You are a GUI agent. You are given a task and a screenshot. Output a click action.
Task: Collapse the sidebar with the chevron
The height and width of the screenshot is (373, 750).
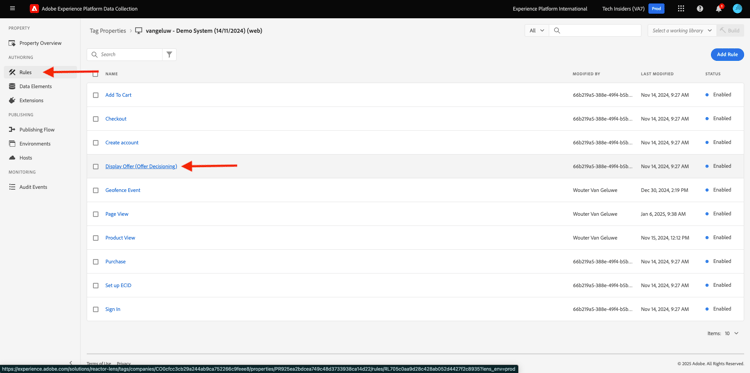point(71,363)
